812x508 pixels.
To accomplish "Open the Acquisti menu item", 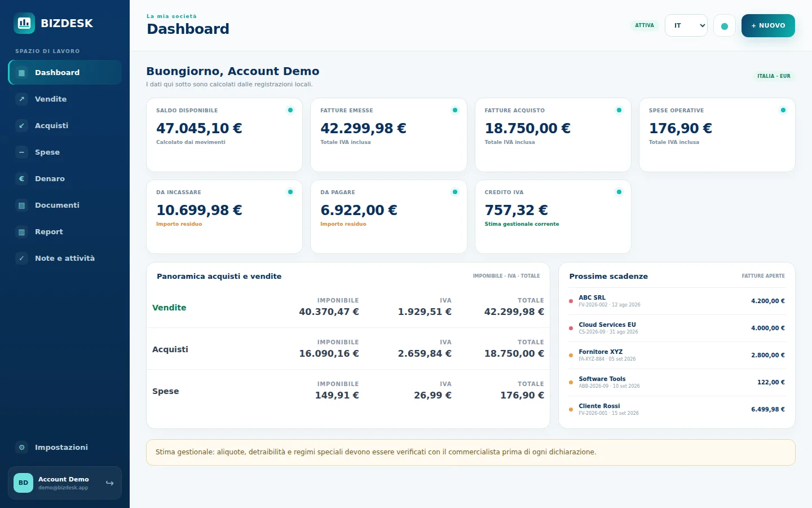I will [x=65, y=125].
